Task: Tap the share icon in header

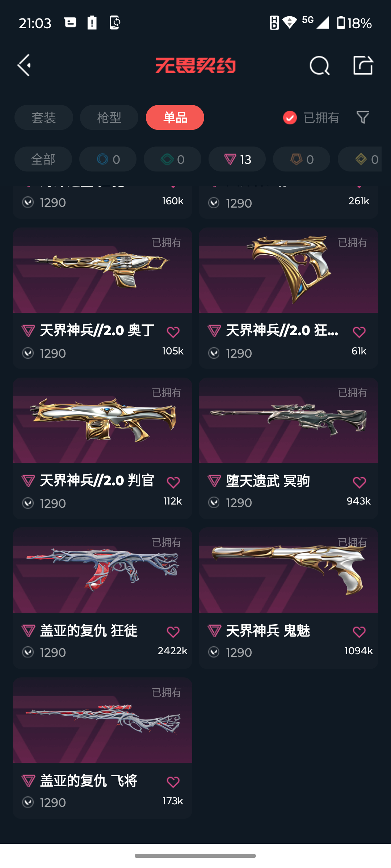Action: coord(363,65)
